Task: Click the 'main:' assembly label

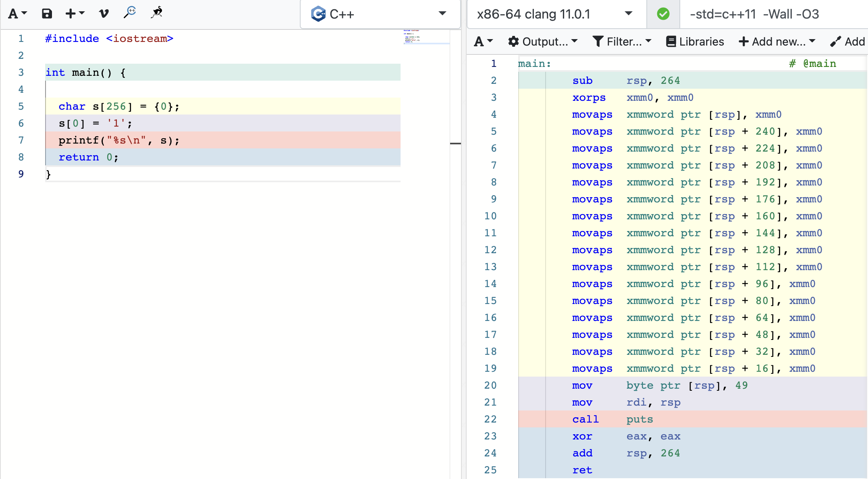Action: [534, 64]
